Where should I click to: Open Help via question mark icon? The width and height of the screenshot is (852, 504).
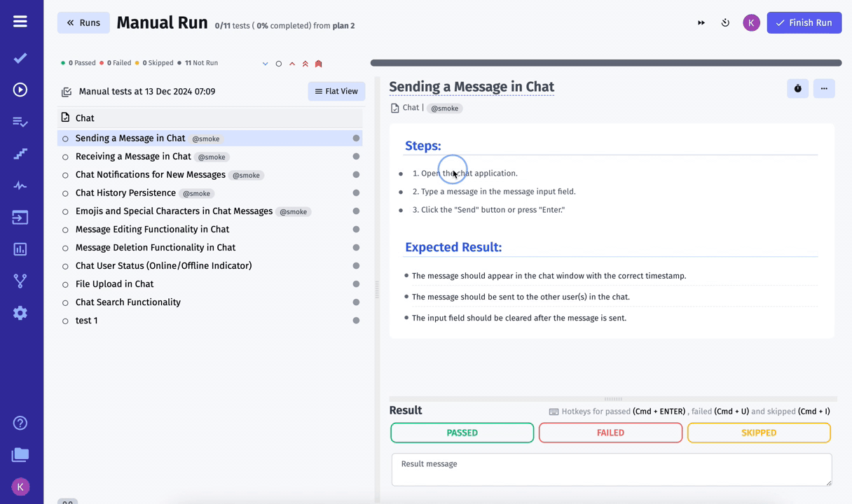[x=20, y=423]
